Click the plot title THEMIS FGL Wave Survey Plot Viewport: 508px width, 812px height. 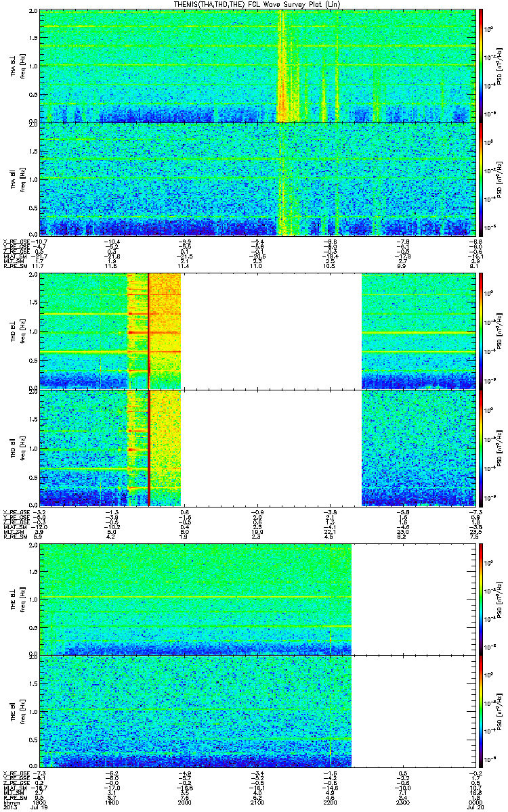[257, 4]
